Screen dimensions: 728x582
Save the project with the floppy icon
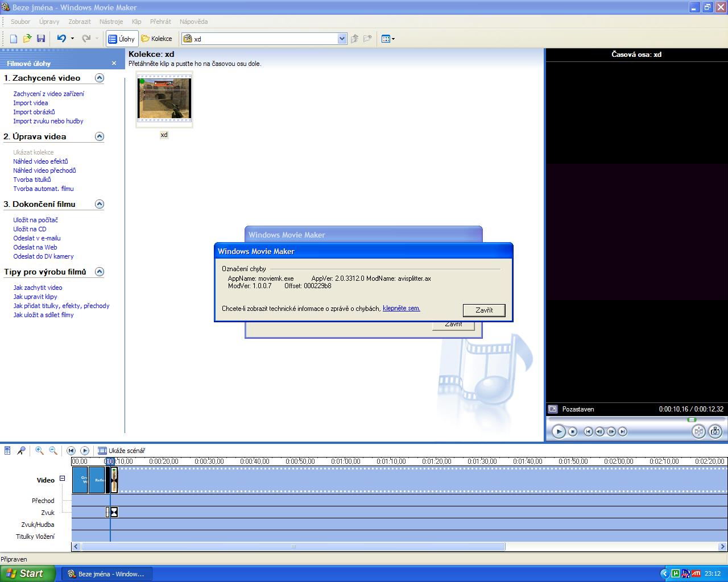(41, 39)
